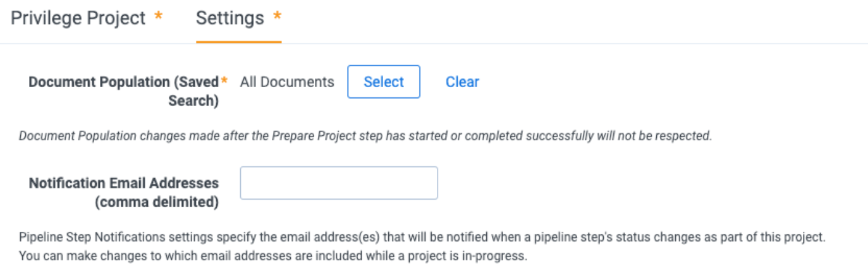Click the Select button for saved search
The image size is (868, 278).
[384, 82]
